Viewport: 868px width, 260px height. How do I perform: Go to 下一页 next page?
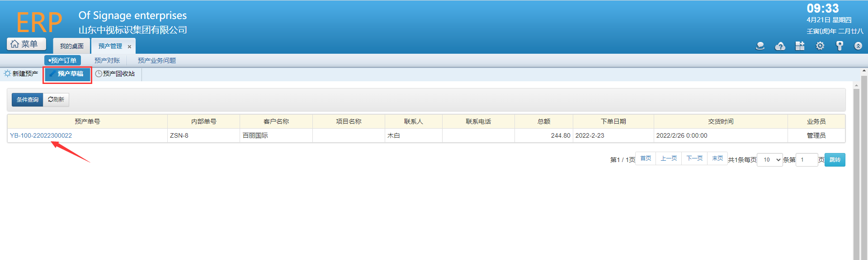pos(694,158)
